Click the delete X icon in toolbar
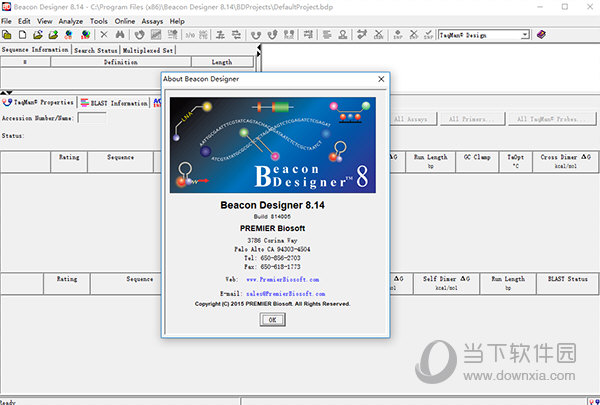This screenshot has height=405, width=600. point(103,35)
